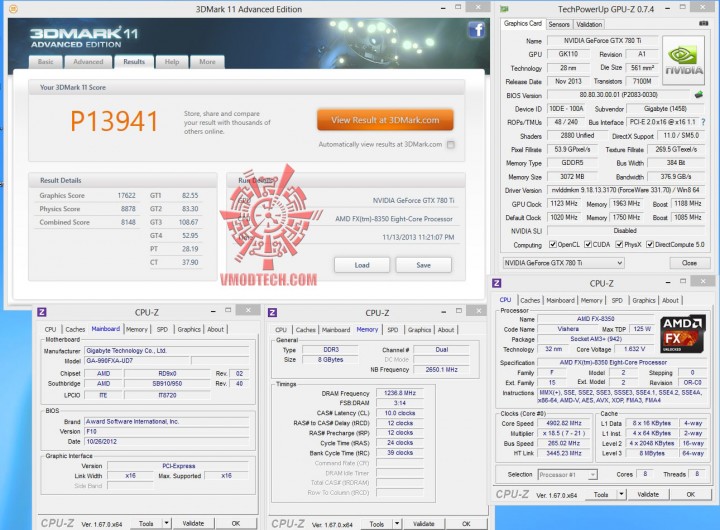Open the GPU selection dropdown in GPU-Z
The width and height of the screenshot is (720, 530).
[x=563, y=263]
